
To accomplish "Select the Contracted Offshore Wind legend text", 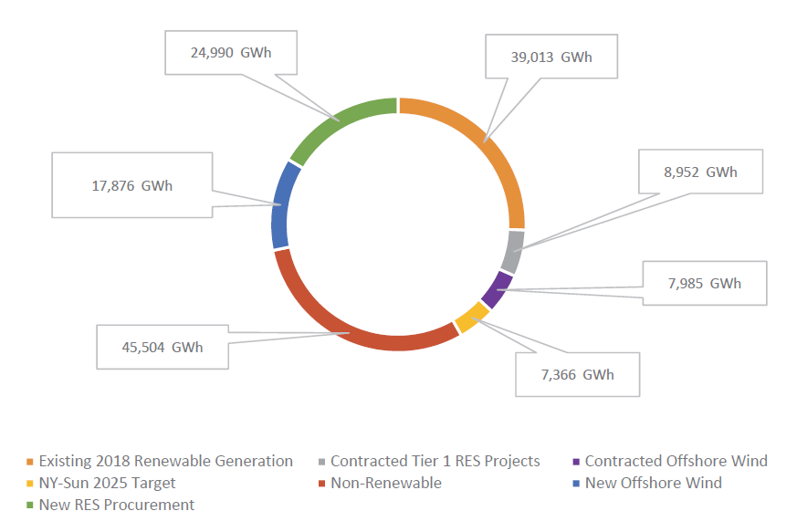I will click(x=676, y=461).
